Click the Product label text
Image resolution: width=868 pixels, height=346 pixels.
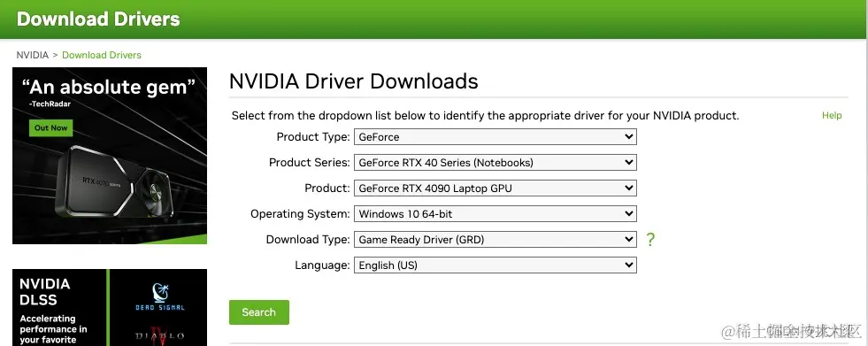327,188
